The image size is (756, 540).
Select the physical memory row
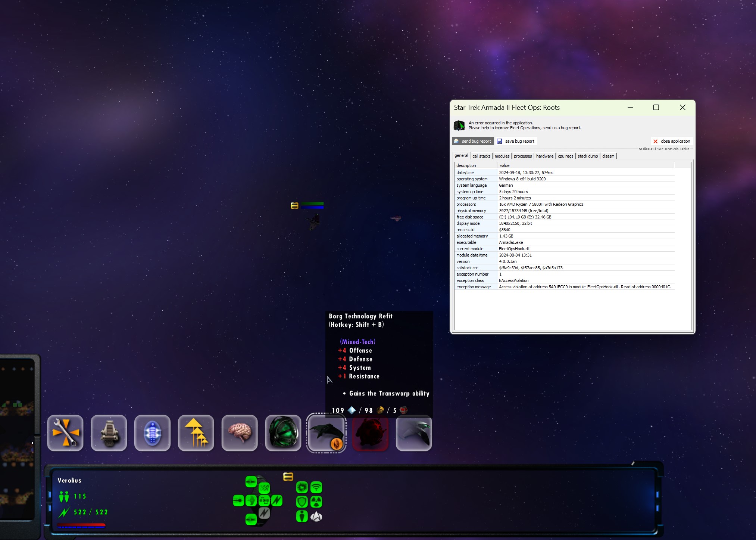564,211
